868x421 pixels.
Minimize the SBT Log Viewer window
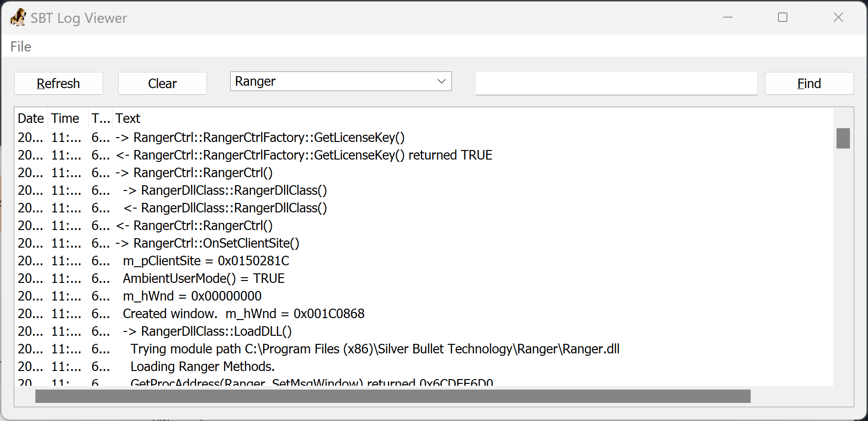[728, 18]
